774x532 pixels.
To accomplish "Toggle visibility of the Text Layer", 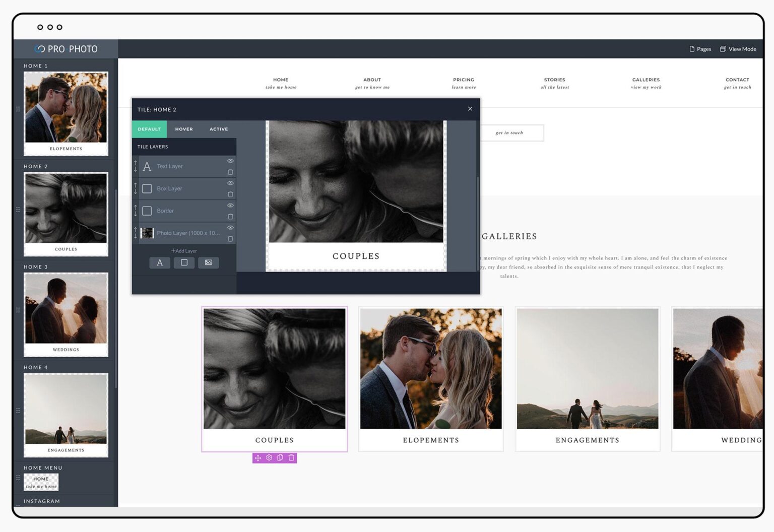I will [230, 161].
